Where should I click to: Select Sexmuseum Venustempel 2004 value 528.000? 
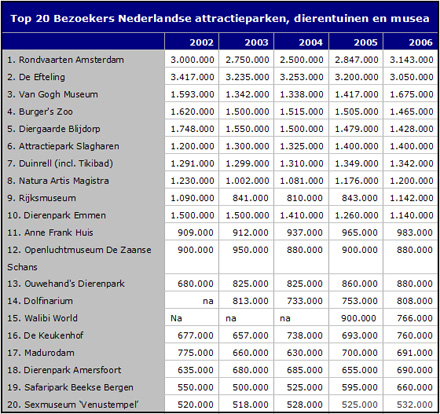(305, 405)
